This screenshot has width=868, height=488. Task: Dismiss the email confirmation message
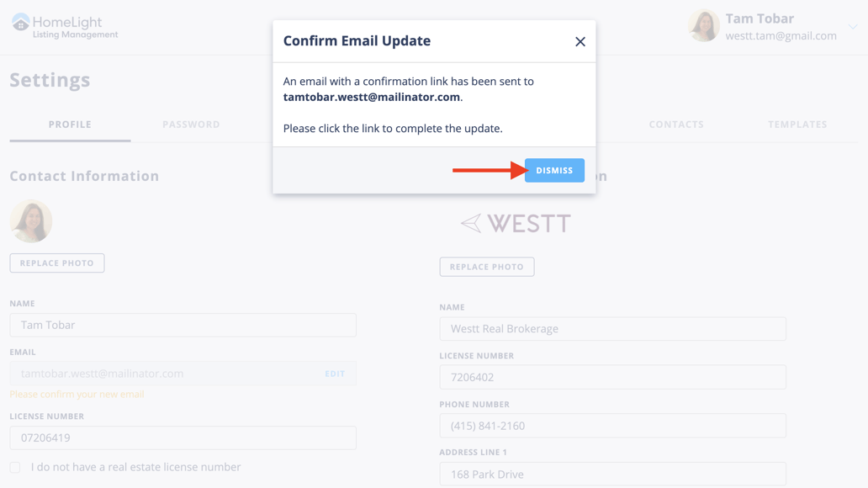coord(553,170)
